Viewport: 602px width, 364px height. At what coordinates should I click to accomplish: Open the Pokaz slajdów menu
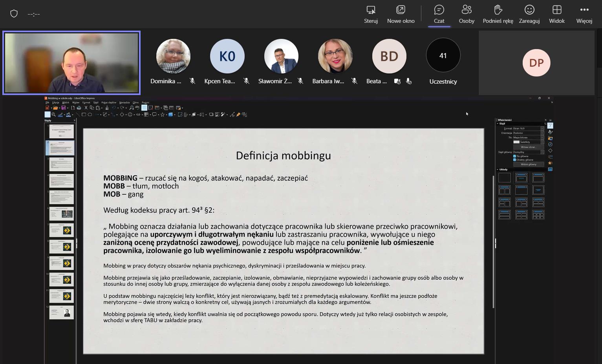pos(109,102)
